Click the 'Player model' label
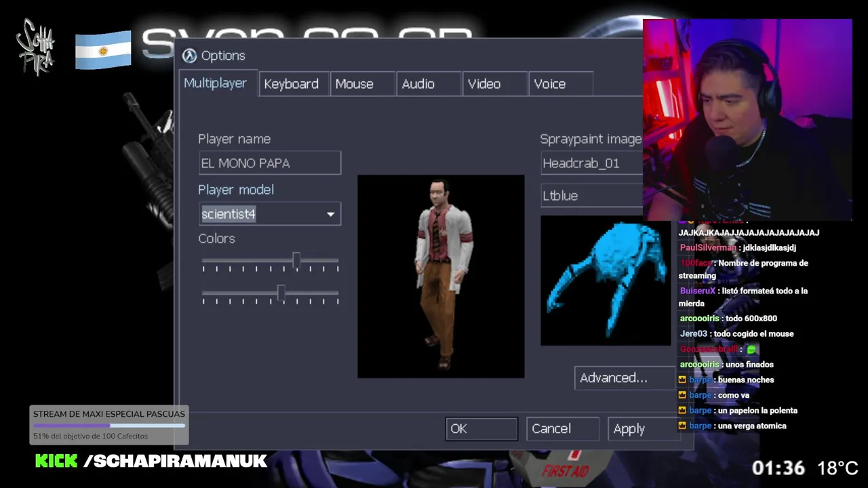The image size is (868, 488). (236, 190)
